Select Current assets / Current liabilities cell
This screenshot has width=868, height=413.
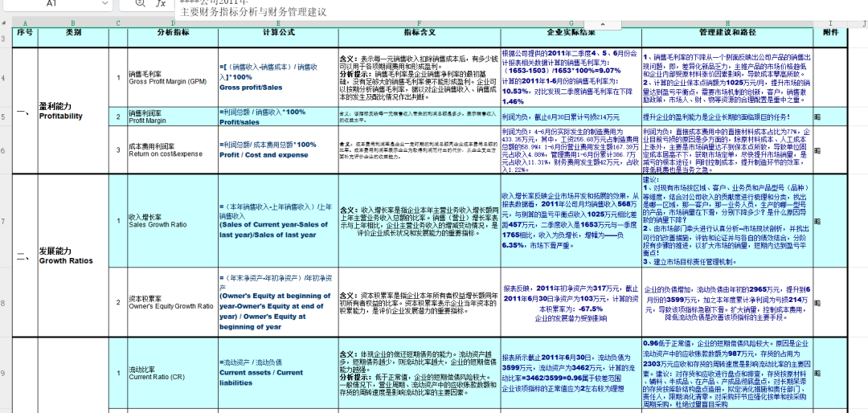pos(278,373)
